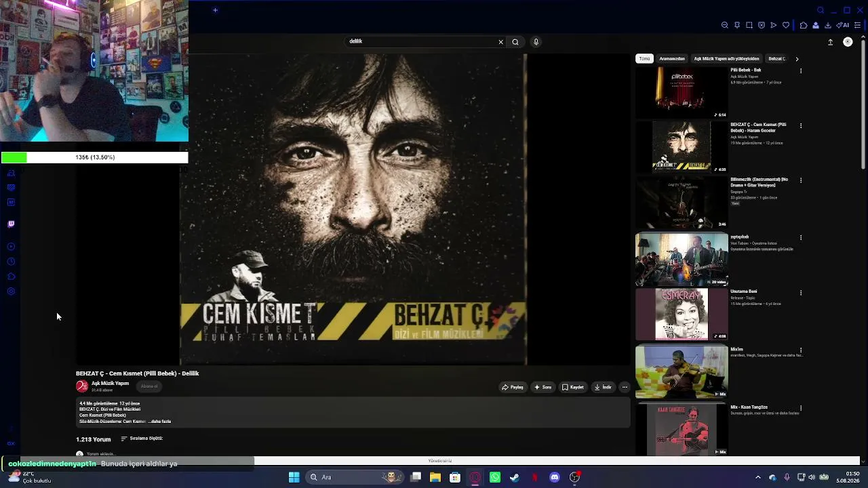Open the YouTube account avatar menu
Image resolution: width=868 pixels, height=488 pixels.
click(x=848, y=42)
